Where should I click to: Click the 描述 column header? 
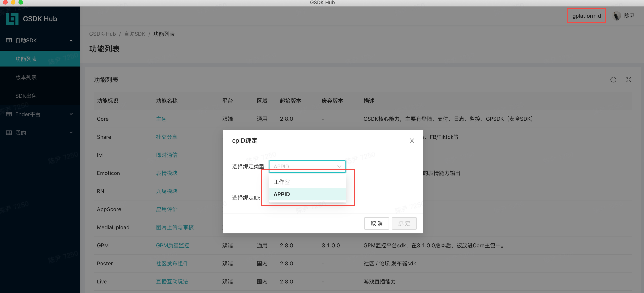tap(369, 101)
